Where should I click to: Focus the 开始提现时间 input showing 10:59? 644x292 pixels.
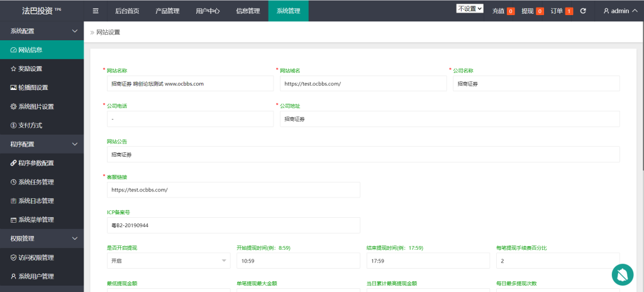(x=298, y=261)
